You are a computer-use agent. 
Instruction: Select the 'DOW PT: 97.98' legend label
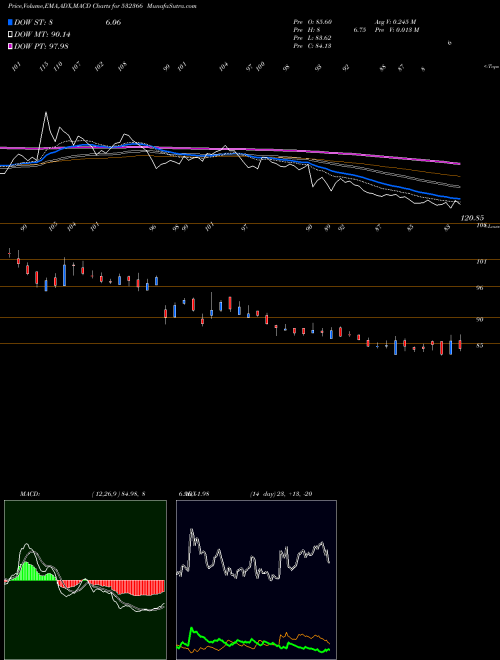[x=41, y=46]
